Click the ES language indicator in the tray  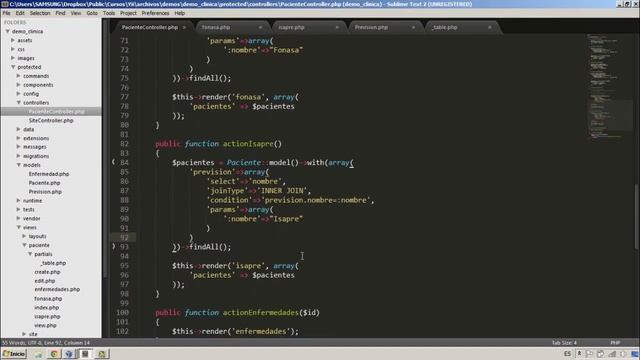pos(567,354)
